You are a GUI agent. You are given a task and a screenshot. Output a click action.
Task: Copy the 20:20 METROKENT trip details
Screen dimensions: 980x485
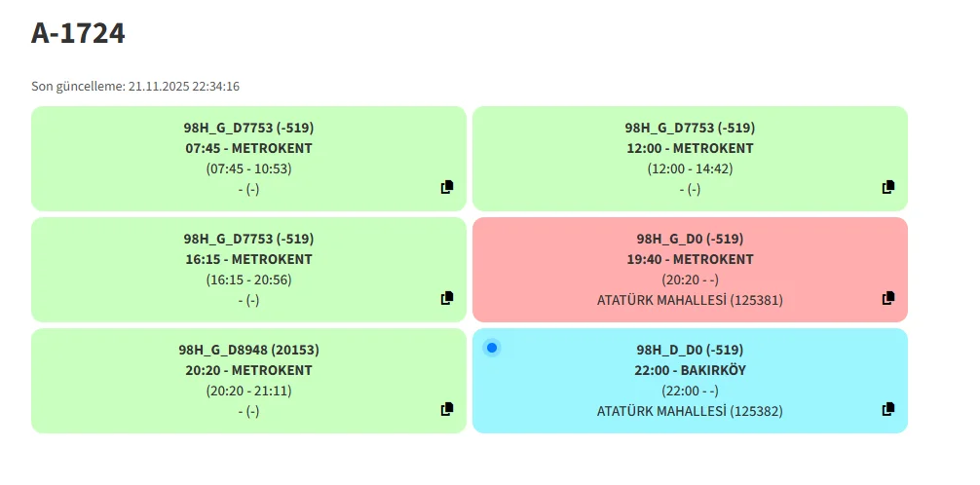tap(447, 409)
